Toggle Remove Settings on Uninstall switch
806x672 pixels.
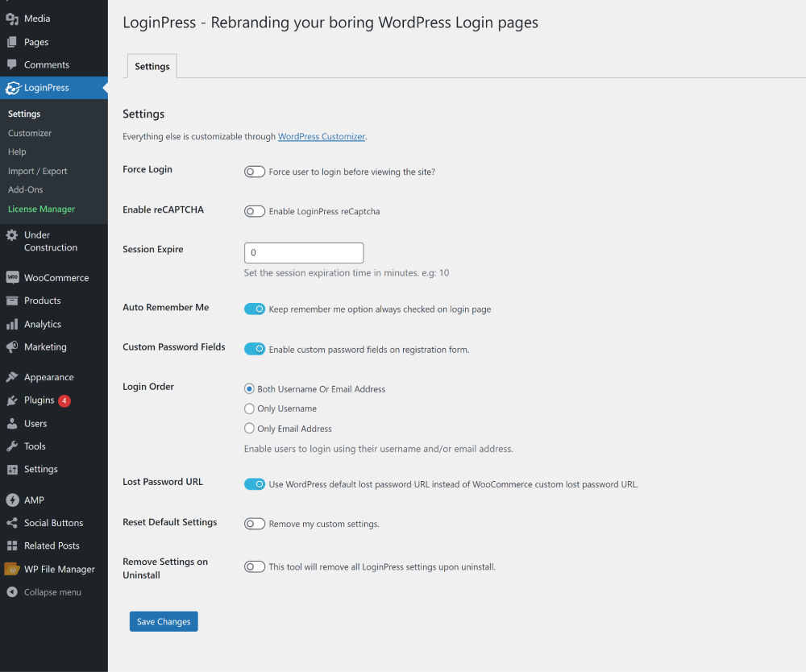(x=255, y=566)
